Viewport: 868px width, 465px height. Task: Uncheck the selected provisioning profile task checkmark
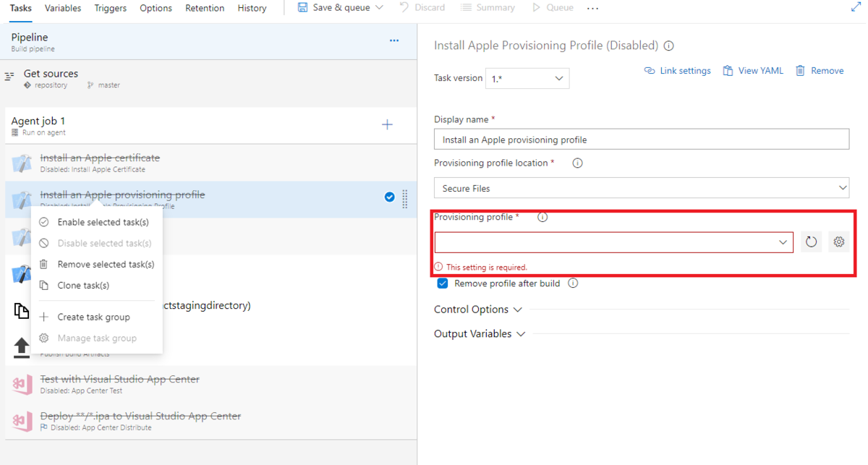[390, 197]
